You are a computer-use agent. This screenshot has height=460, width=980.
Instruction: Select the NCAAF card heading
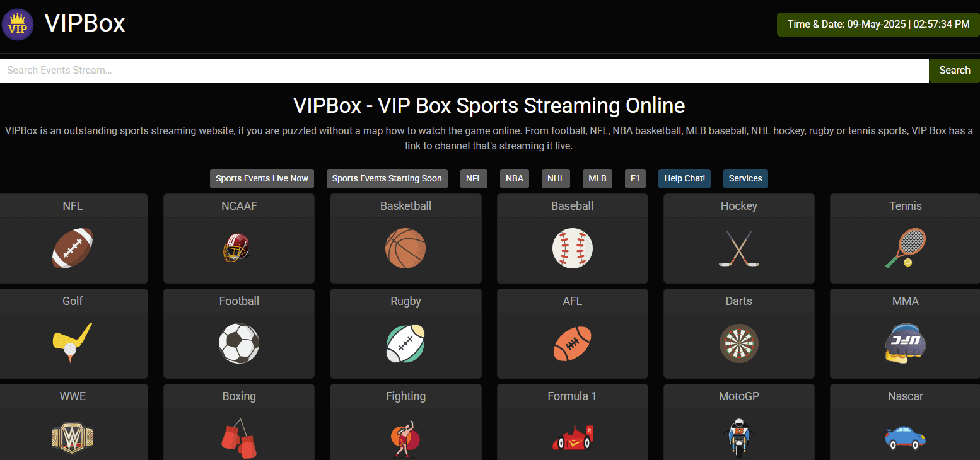[x=239, y=206]
